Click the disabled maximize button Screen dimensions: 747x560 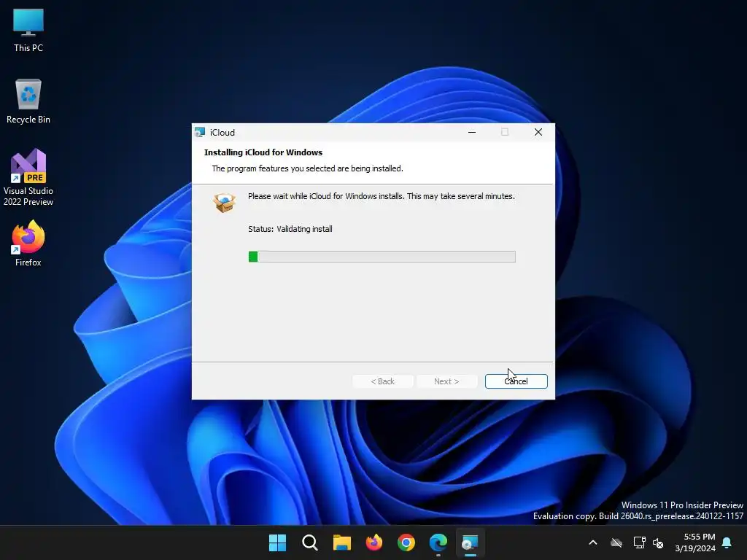505,133
